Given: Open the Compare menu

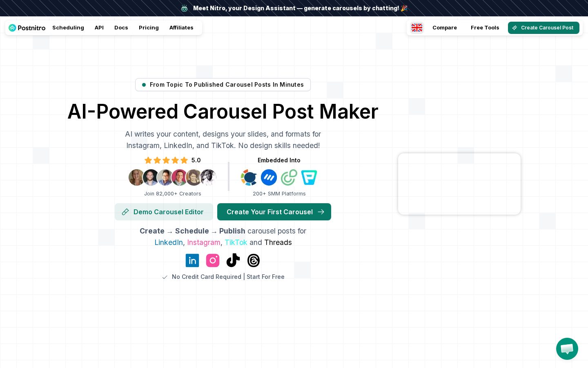Looking at the screenshot, I should (445, 28).
